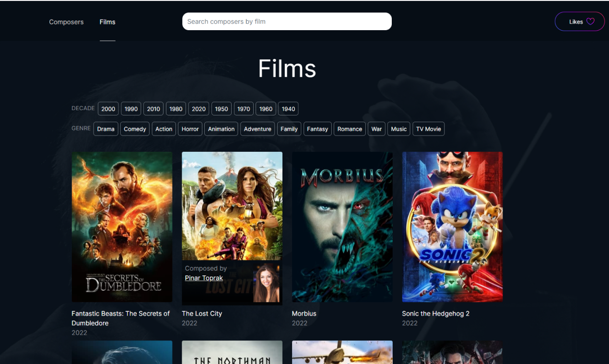Open The Northman poster in second row

tap(232, 353)
